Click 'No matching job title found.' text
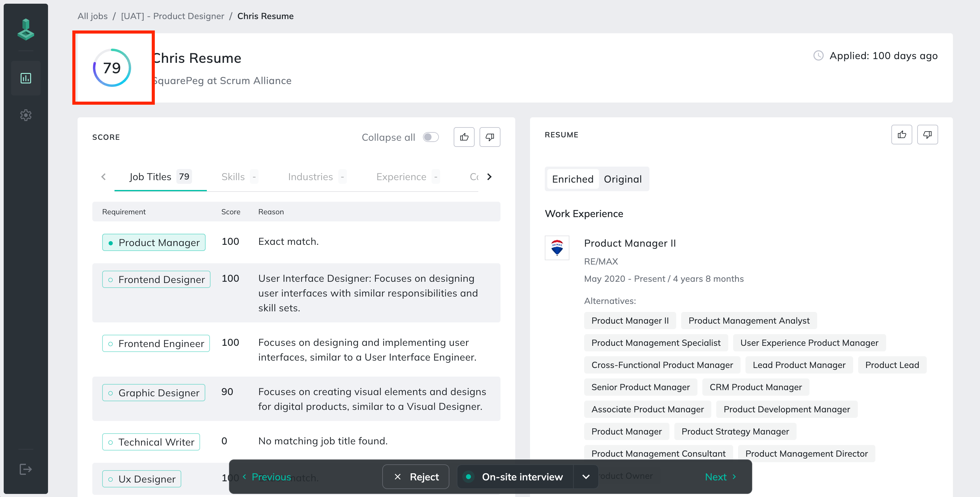980x497 pixels. tap(323, 441)
